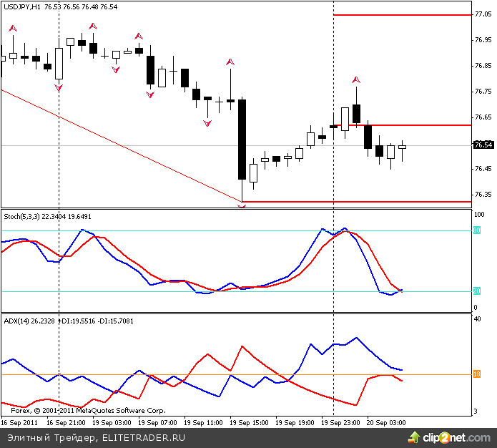Click the USDJPY,H1 chart title
Viewport: 497px width, 448px height.
tap(21, 6)
